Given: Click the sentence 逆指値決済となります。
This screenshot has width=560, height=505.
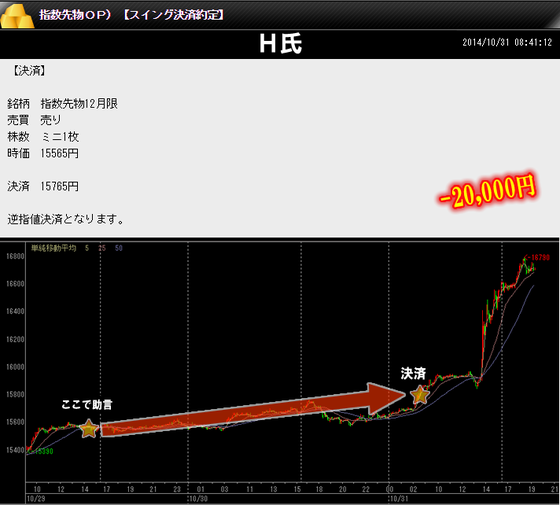Looking at the screenshot, I should click(66, 219).
